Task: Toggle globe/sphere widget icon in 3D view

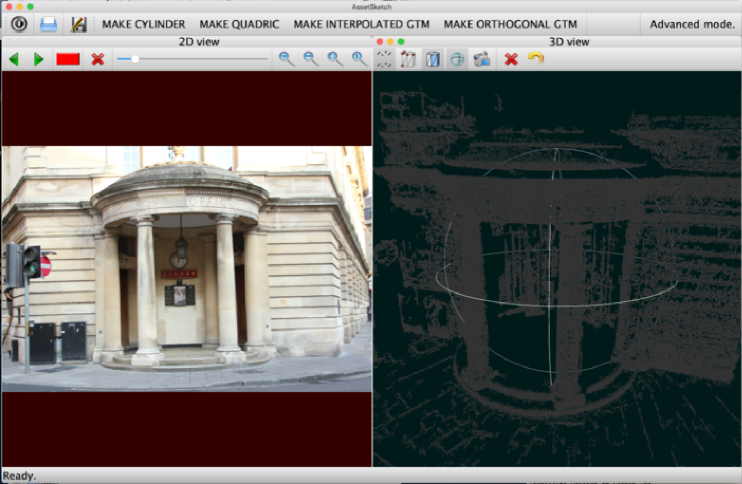Action: tap(457, 59)
